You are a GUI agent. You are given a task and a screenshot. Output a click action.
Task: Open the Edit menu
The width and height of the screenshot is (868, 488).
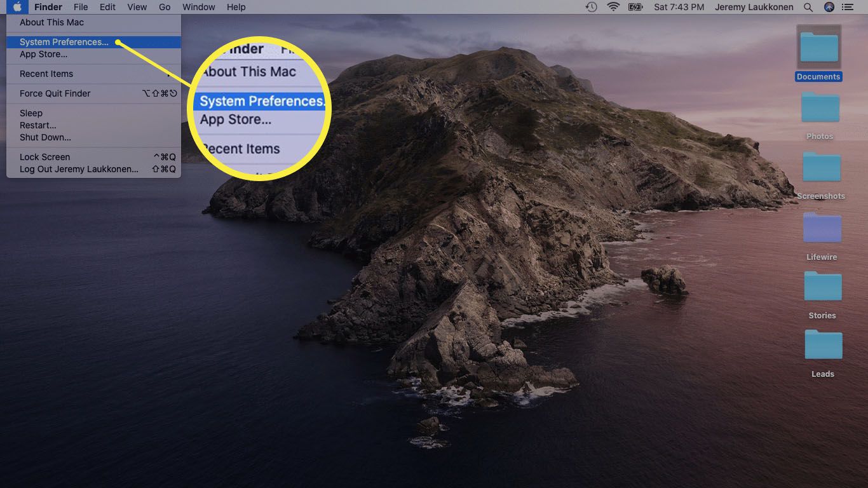(107, 7)
